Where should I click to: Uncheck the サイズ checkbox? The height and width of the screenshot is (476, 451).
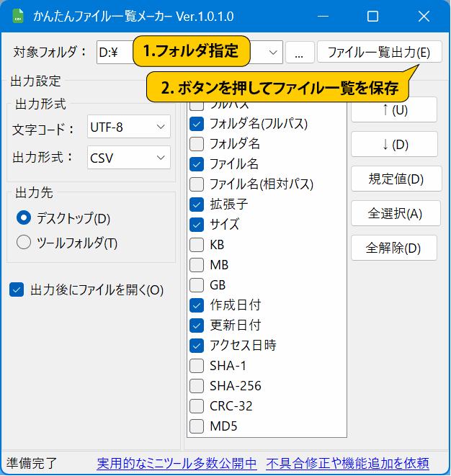pyautogui.click(x=197, y=225)
